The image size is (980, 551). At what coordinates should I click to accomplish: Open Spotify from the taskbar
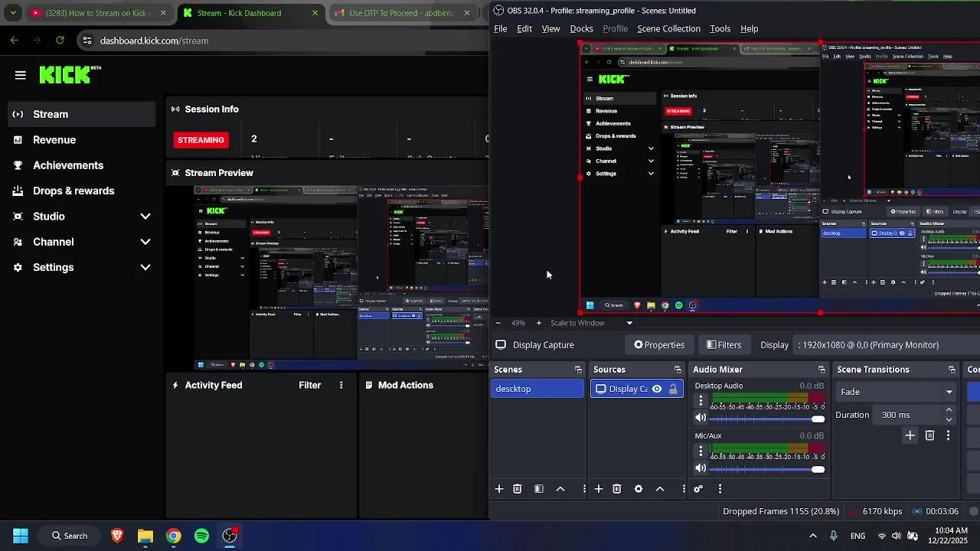click(x=202, y=536)
